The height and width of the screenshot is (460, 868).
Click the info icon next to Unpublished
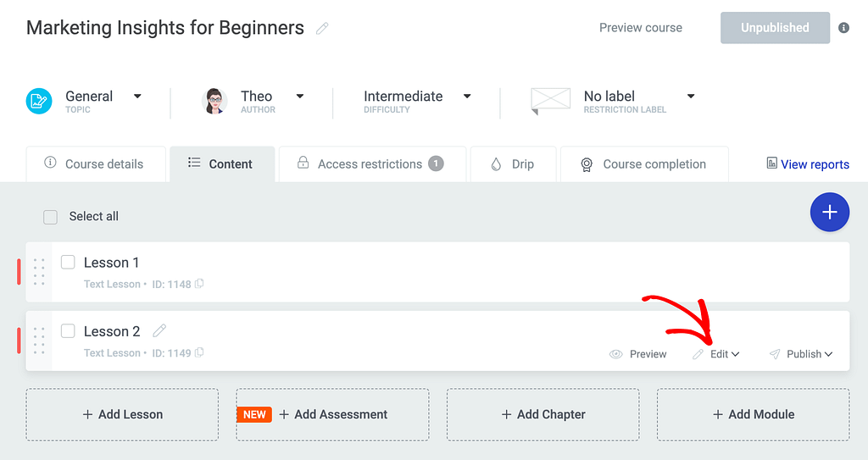843,28
